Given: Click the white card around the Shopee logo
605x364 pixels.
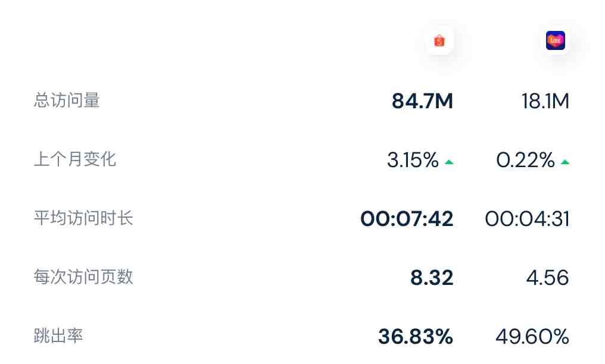Looking at the screenshot, I should pos(439,40).
